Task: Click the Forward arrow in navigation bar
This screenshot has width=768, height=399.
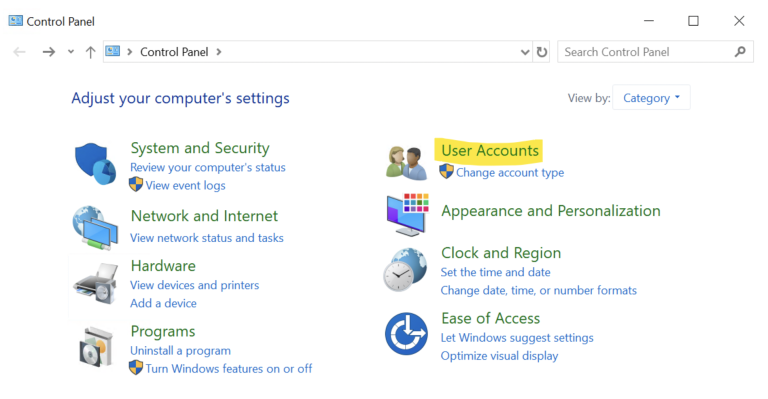Action: click(x=48, y=52)
